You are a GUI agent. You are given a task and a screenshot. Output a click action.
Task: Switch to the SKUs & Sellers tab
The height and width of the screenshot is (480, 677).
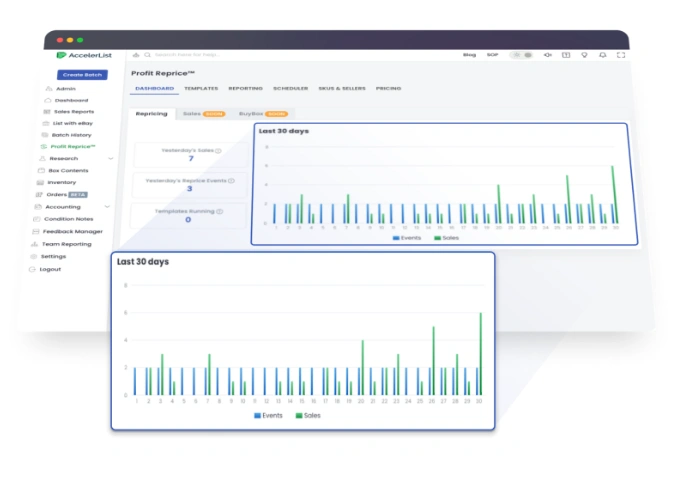click(x=342, y=88)
